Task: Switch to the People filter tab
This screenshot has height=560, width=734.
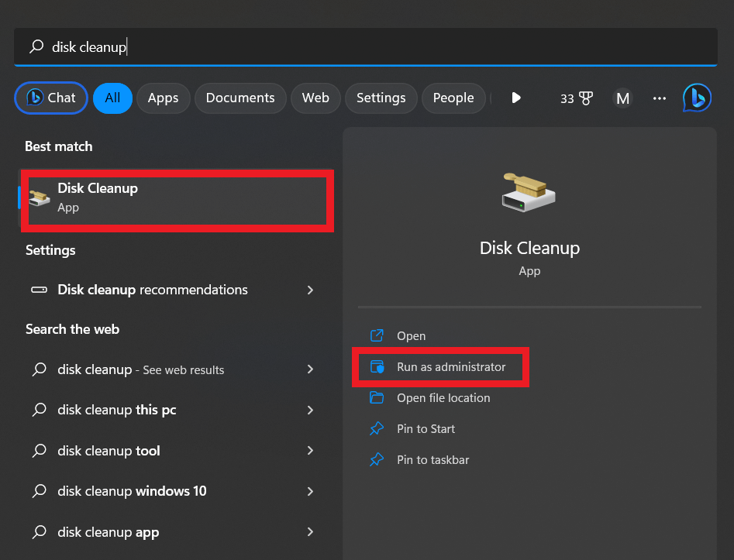Action: pyautogui.click(x=453, y=98)
